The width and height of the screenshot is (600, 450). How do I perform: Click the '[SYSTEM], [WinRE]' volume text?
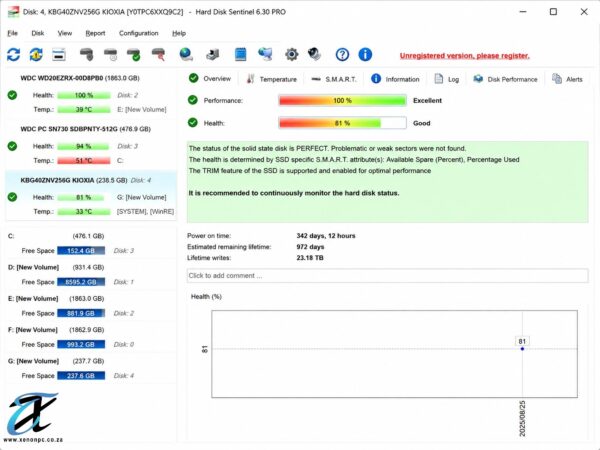145,212
